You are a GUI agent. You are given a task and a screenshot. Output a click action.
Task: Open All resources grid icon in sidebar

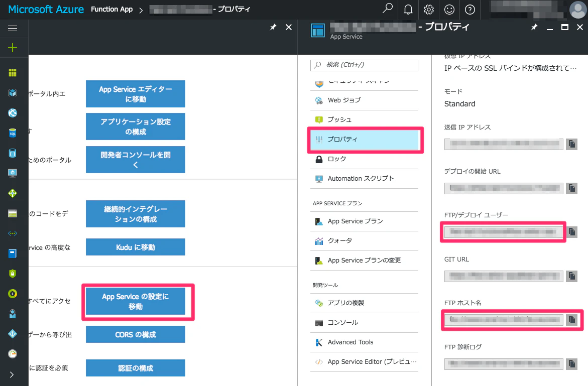[13, 73]
